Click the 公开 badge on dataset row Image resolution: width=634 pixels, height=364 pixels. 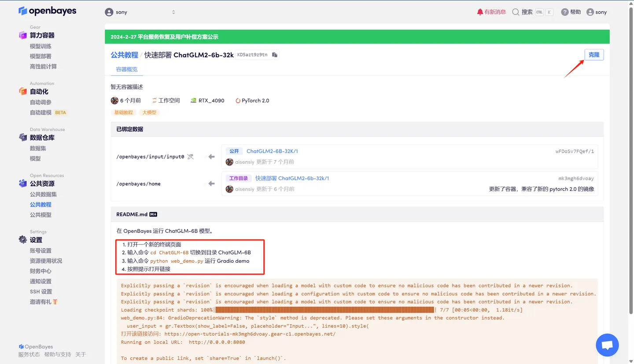tap(234, 151)
